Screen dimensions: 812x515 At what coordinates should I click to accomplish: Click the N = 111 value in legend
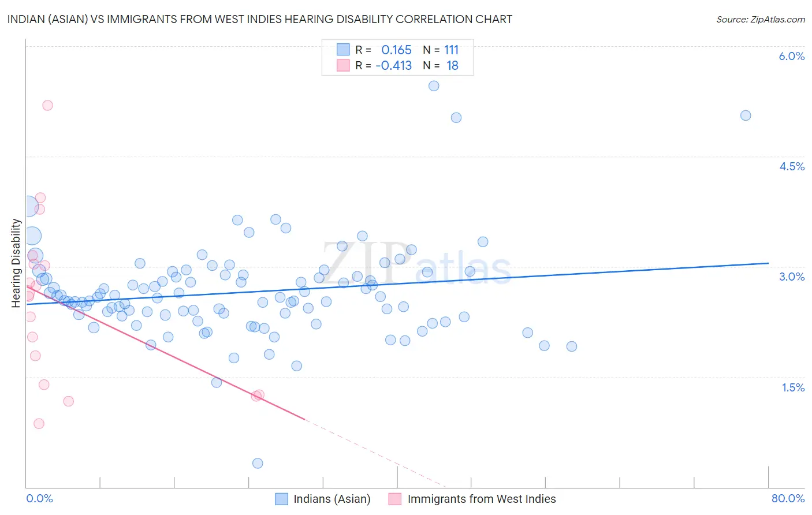(x=441, y=50)
